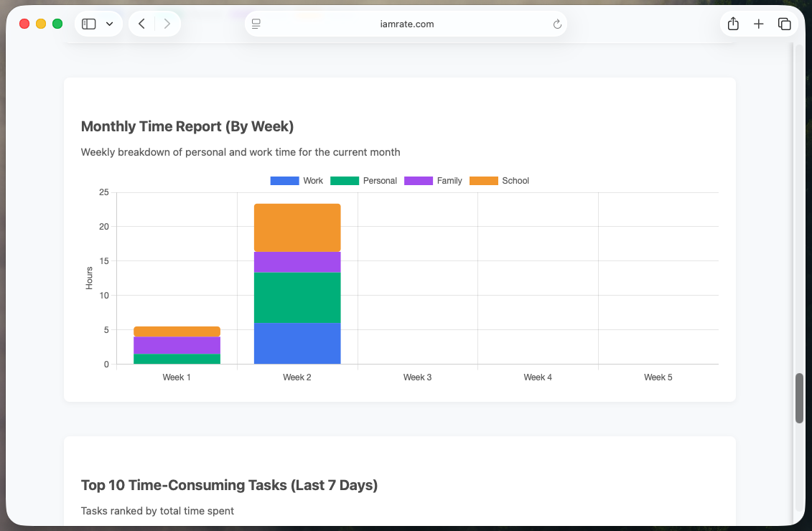This screenshot has height=531, width=812.
Task: Select Week 2 orange School bar segment
Action: coord(297,227)
